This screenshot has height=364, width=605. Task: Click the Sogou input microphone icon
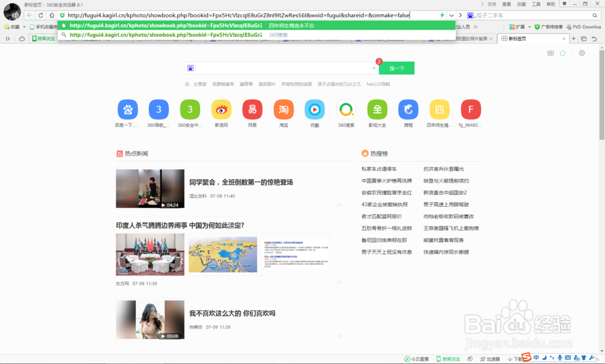[560, 357]
